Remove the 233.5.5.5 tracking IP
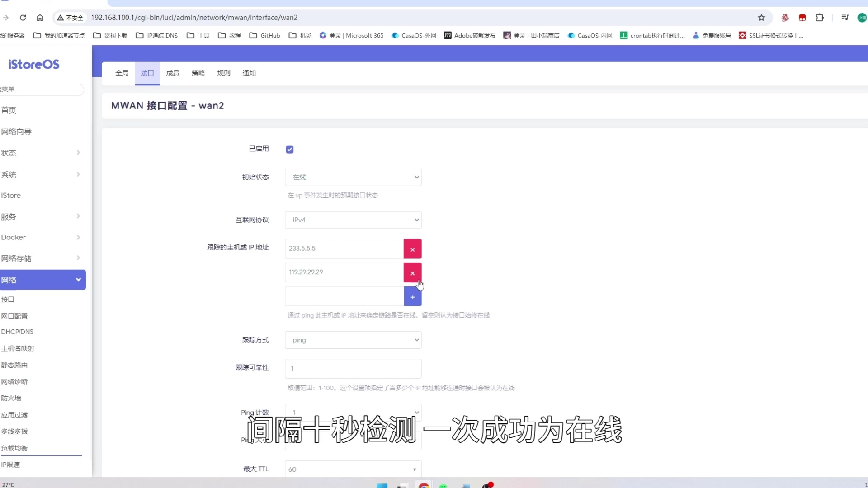The width and height of the screenshot is (868, 488). tap(414, 249)
